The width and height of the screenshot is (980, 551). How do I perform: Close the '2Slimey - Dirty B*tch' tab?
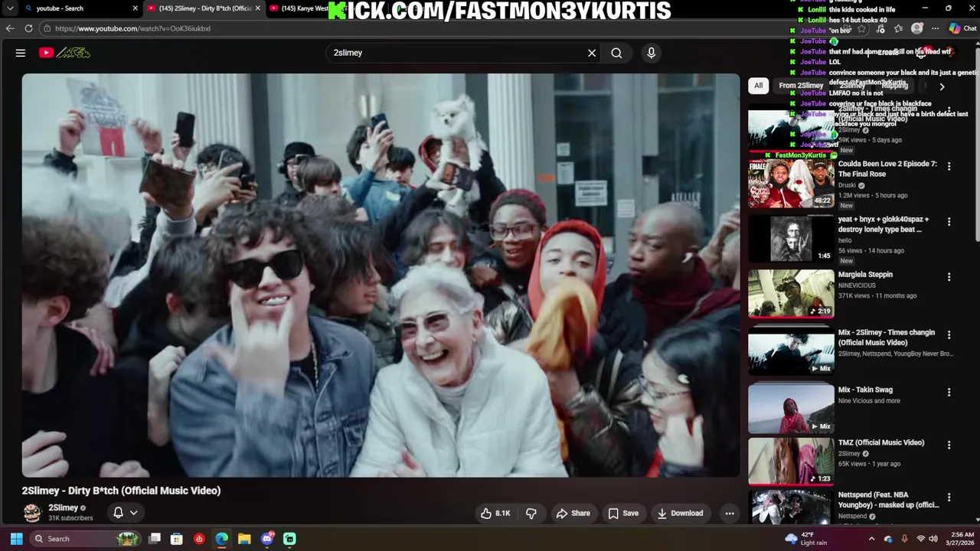point(257,8)
